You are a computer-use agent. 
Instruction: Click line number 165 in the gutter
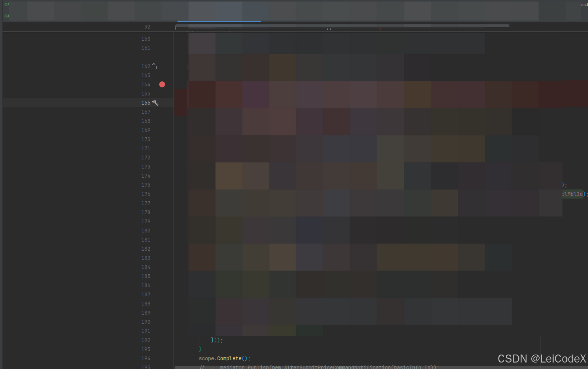(146, 94)
